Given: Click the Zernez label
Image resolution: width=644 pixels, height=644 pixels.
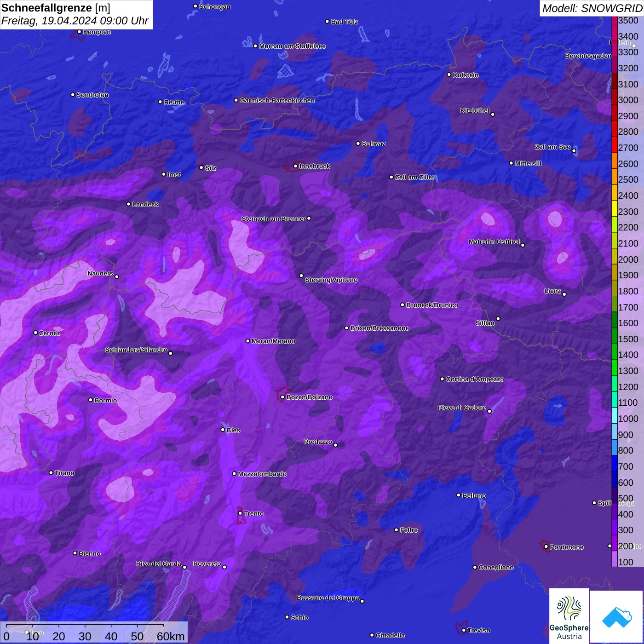Looking at the screenshot, I should click(x=50, y=333).
